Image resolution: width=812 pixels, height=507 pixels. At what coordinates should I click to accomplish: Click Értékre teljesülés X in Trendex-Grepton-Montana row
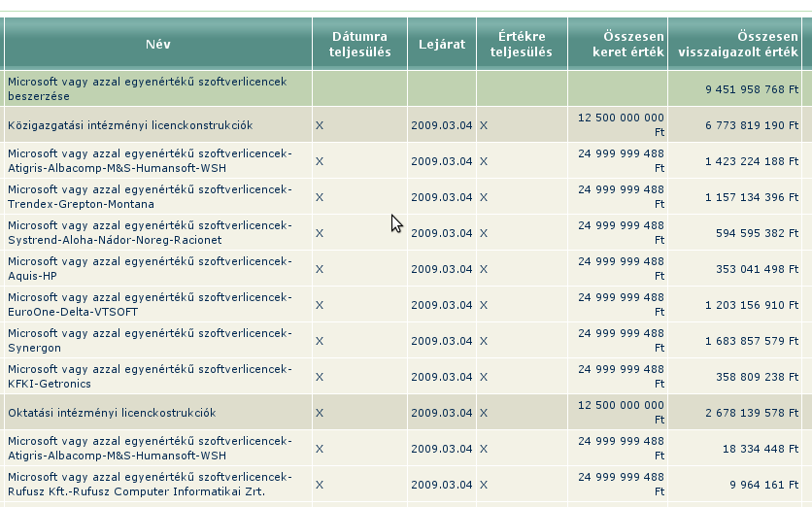tap(483, 197)
